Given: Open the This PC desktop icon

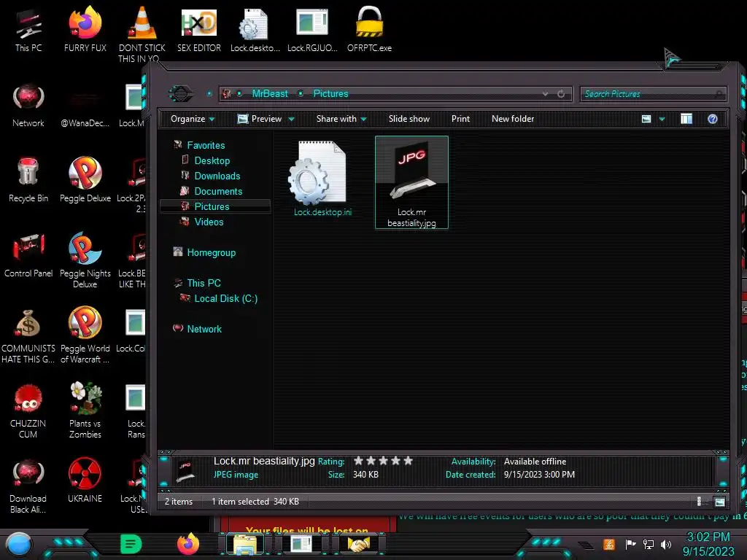Looking at the screenshot, I should pyautogui.click(x=28, y=30).
